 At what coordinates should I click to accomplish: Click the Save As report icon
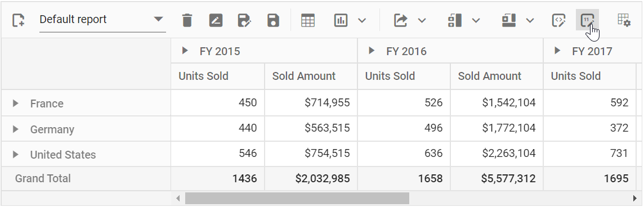244,20
